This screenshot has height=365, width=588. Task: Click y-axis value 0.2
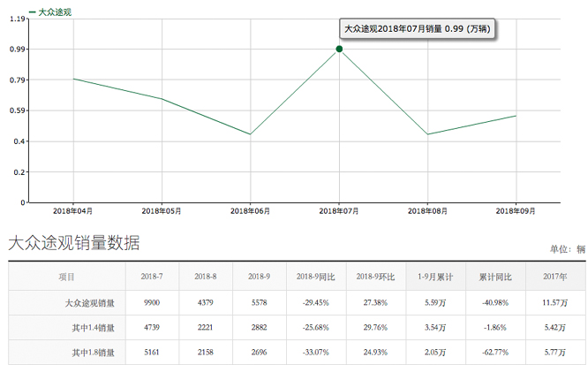(19, 172)
